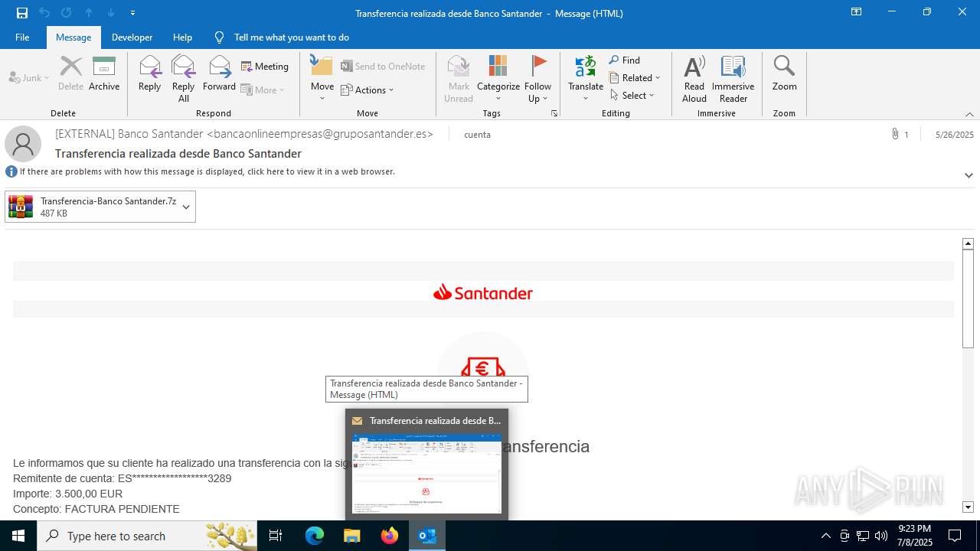Screen dimensions: 980x551
Task: Open the Junk dropdown
Action: (x=29, y=77)
